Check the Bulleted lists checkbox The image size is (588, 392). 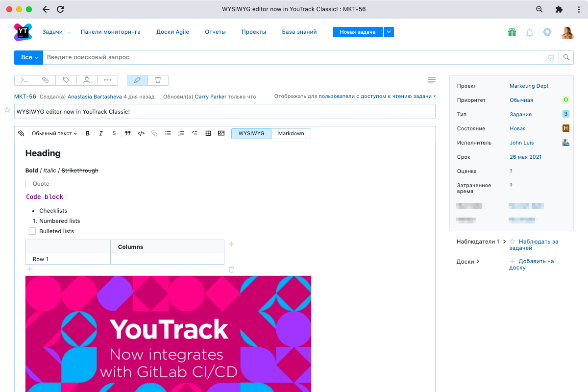click(32, 231)
